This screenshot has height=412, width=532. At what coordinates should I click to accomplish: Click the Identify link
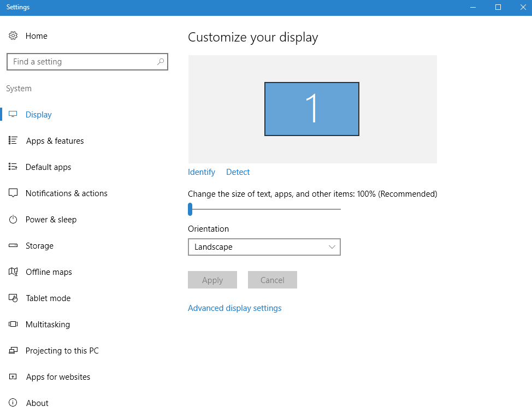pyautogui.click(x=201, y=172)
